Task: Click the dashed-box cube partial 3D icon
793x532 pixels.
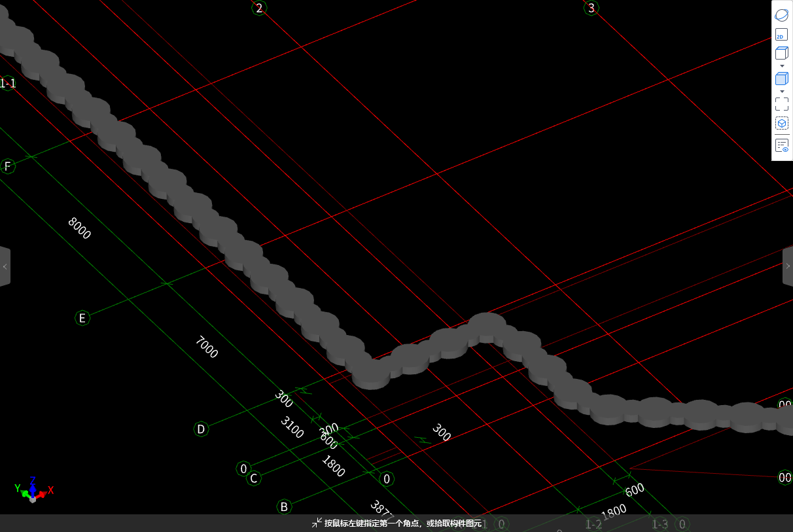Action: pyautogui.click(x=781, y=123)
